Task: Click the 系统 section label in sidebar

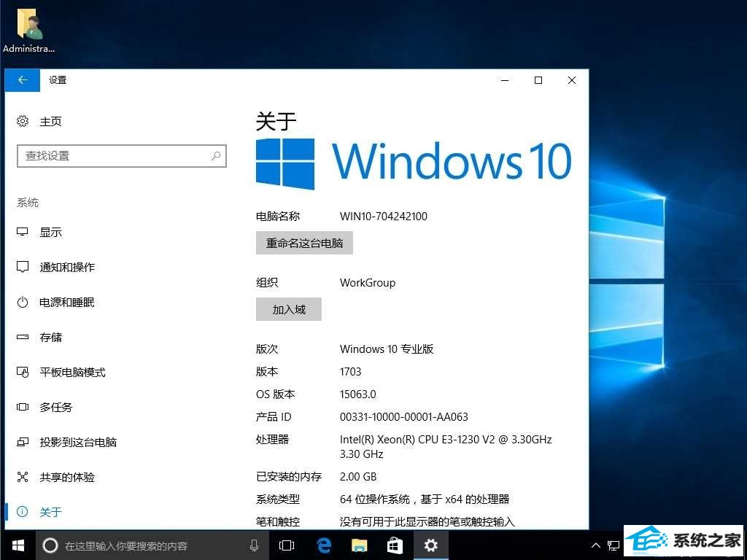Action: (x=28, y=203)
